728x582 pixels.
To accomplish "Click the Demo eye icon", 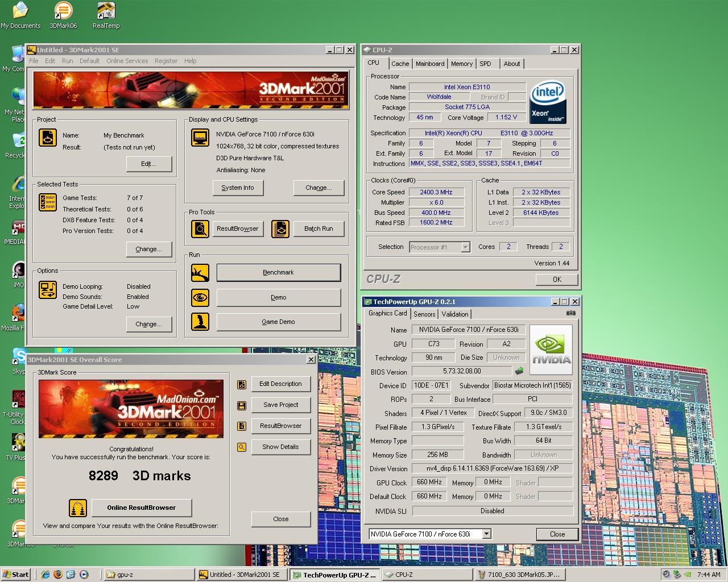I will tap(200, 297).
